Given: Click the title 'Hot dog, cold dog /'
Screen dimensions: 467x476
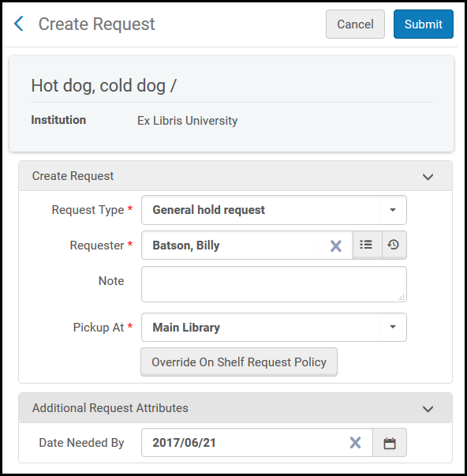Looking at the screenshot, I should point(104,85).
